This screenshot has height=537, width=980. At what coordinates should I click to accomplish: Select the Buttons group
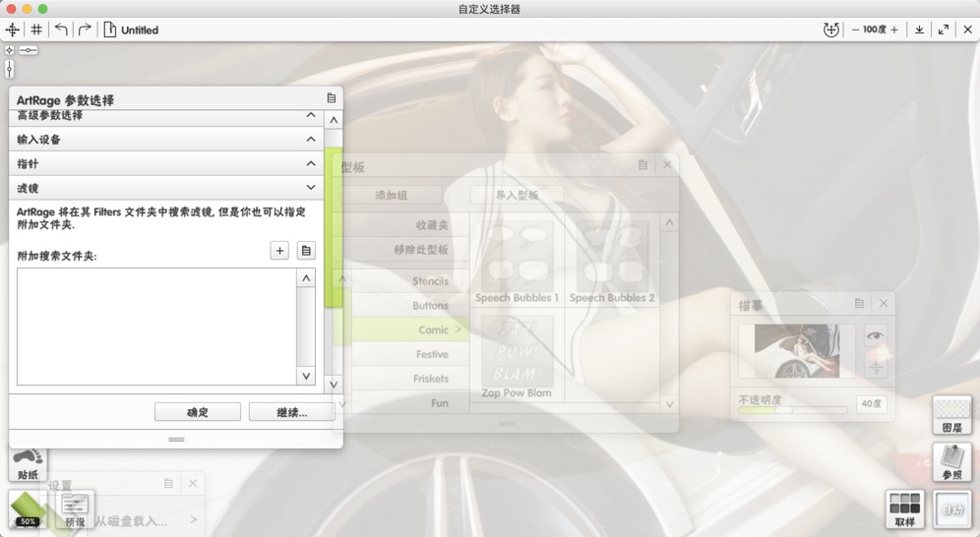410,305
